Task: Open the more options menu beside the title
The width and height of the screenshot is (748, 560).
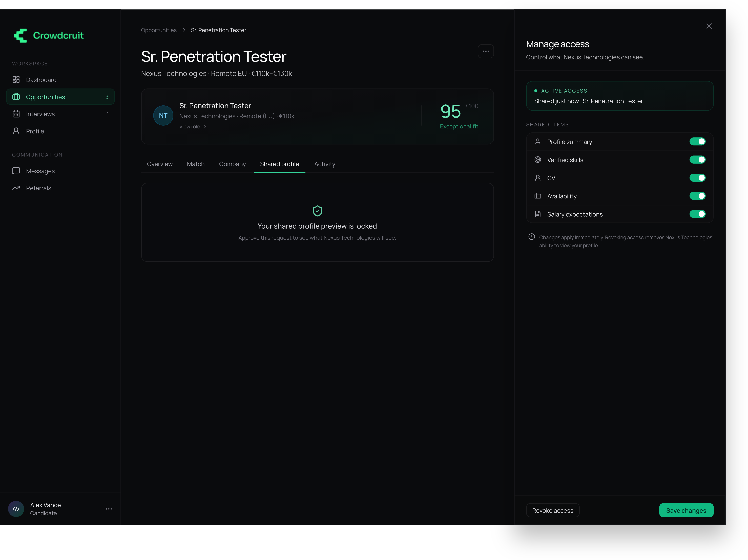Action: (x=486, y=51)
